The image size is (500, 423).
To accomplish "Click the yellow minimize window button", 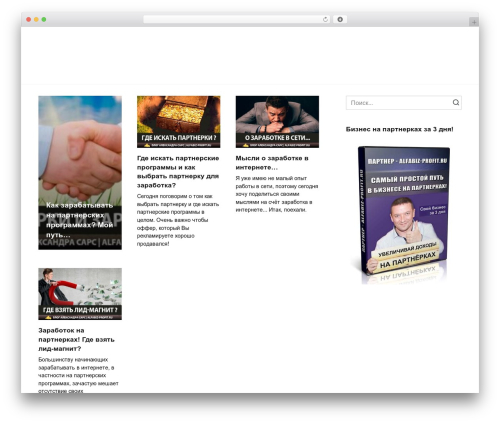I will coord(36,19).
